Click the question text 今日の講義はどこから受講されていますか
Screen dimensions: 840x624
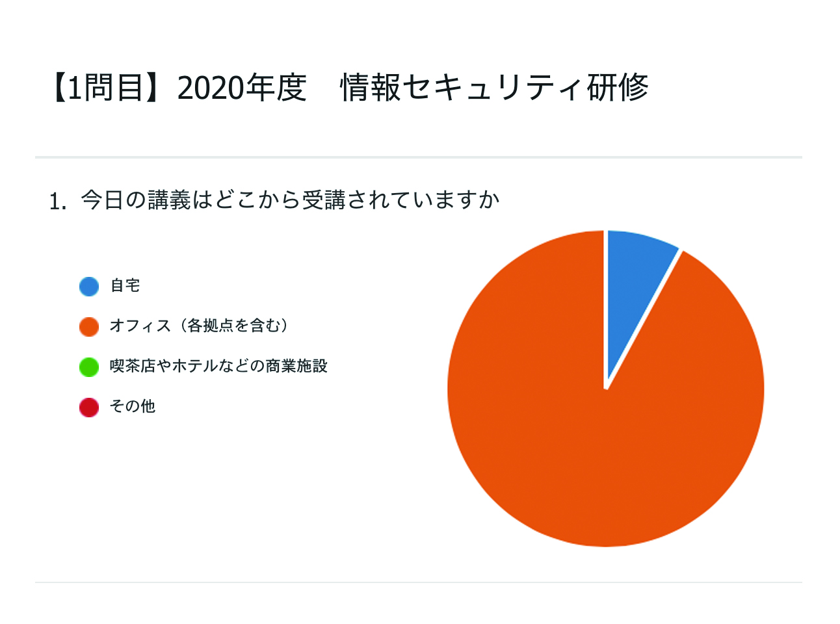click(x=290, y=200)
